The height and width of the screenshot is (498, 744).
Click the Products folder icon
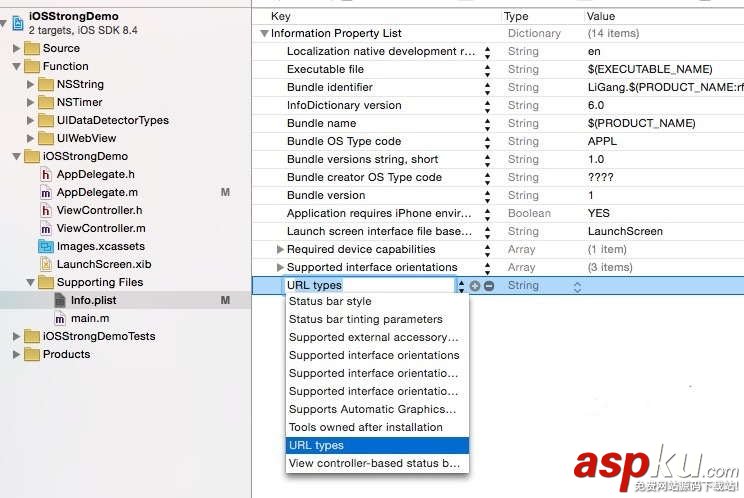pyautogui.click(x=32, y=355)
